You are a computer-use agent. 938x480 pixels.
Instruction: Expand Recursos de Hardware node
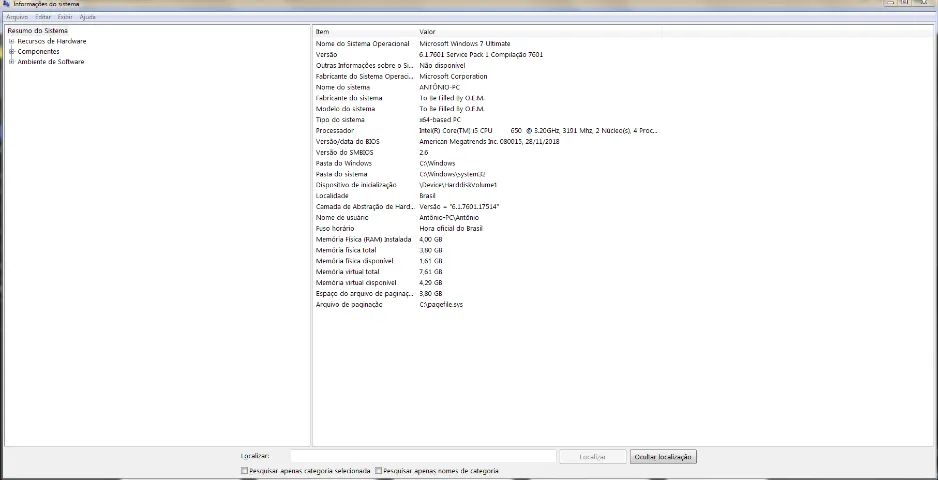click(11, 42)
